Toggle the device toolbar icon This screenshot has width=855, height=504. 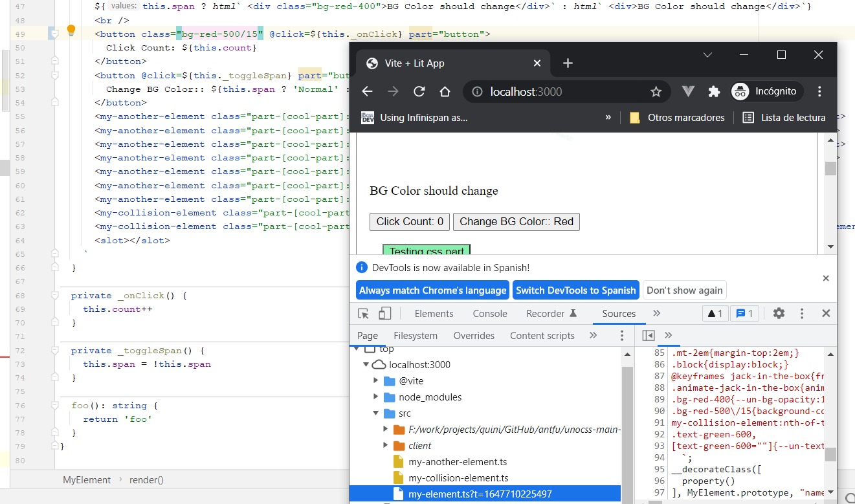click(x=385, y=313)
